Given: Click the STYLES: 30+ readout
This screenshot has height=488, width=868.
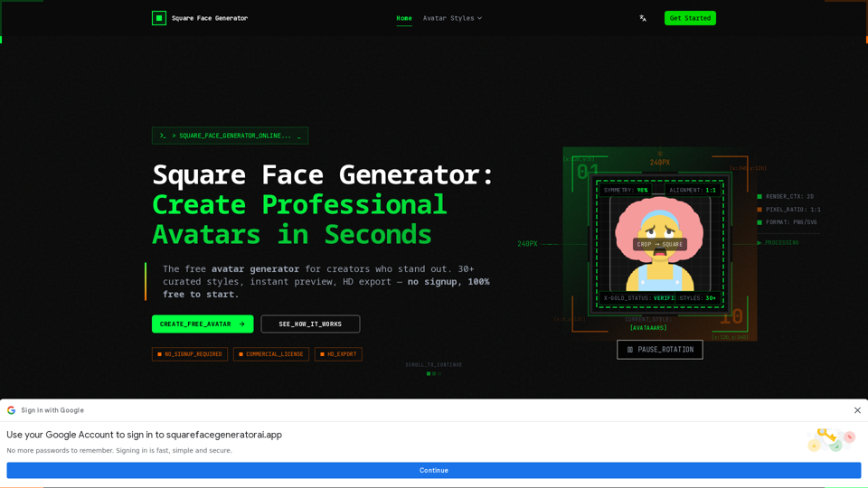Looking at the screenshot, I should coord(697,298).
